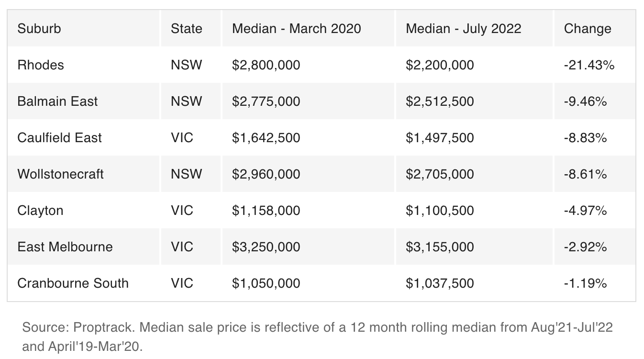Image resolution: width=644 pixels, height=359 pixels.
Task: Select the -8.61% change value
Action: (x=585, y=174)
